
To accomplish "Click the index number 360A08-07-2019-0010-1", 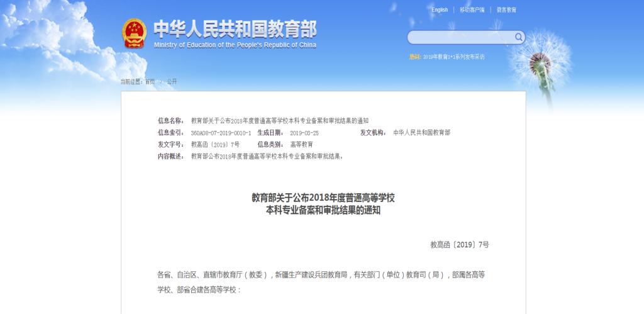I will (221, 133).
